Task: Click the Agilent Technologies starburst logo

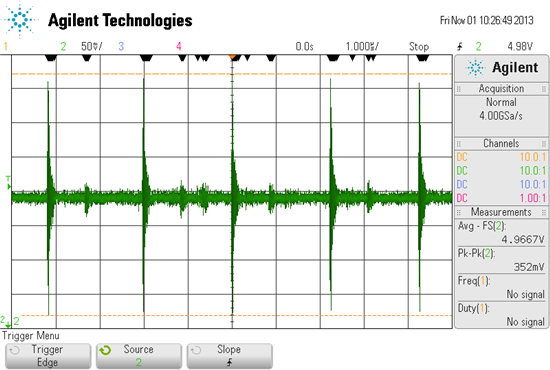Action: click(x=19, y=19)
